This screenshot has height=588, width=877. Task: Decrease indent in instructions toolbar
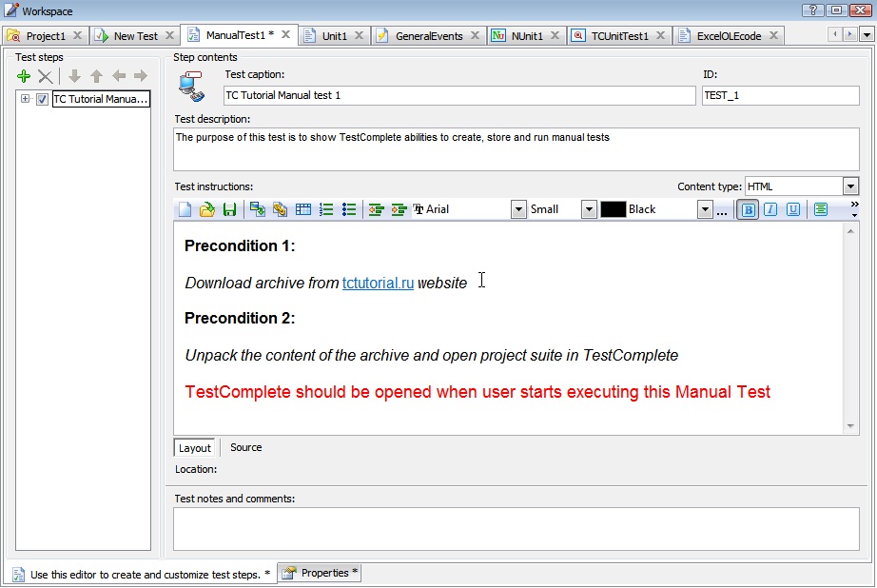pos(376,210)
